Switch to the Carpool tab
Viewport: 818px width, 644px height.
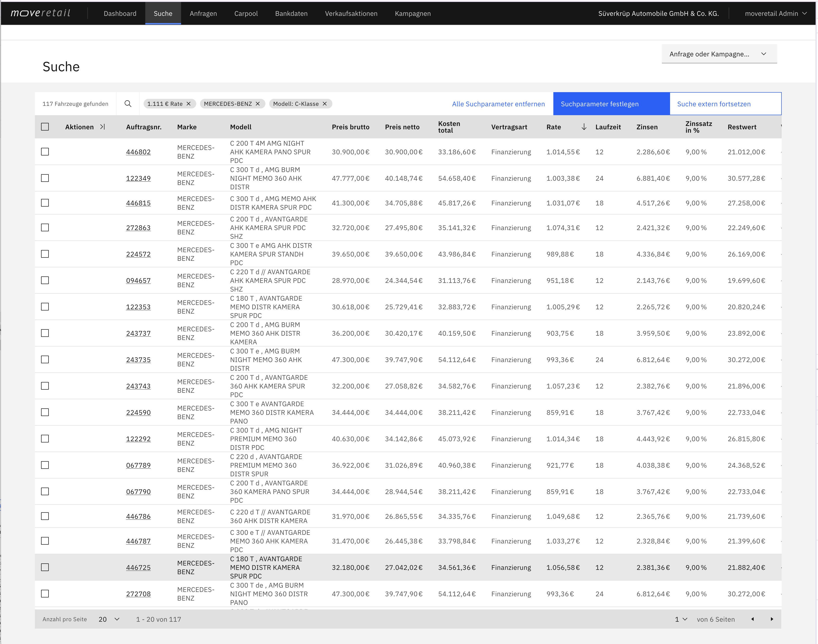pyautogui.click(x=246, y=13)
